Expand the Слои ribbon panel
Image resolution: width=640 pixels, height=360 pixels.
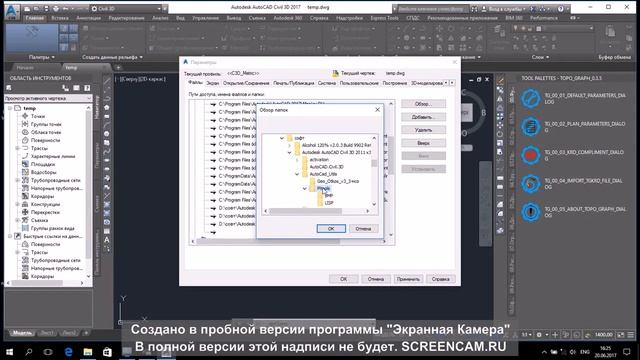tap(540, 57)
